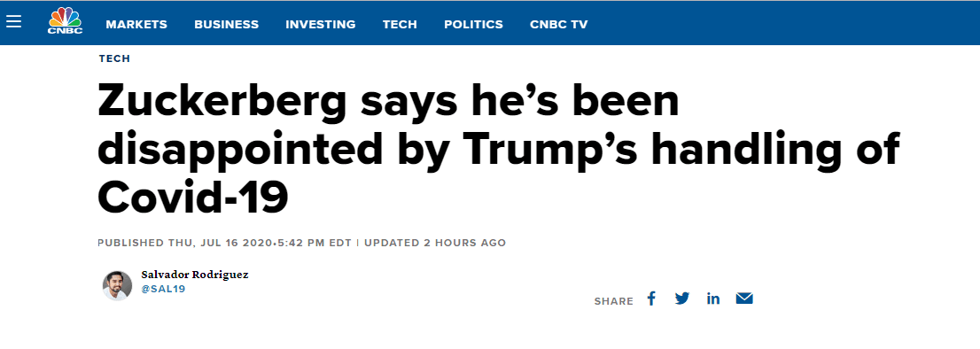Share the article on Facebook

651,299
